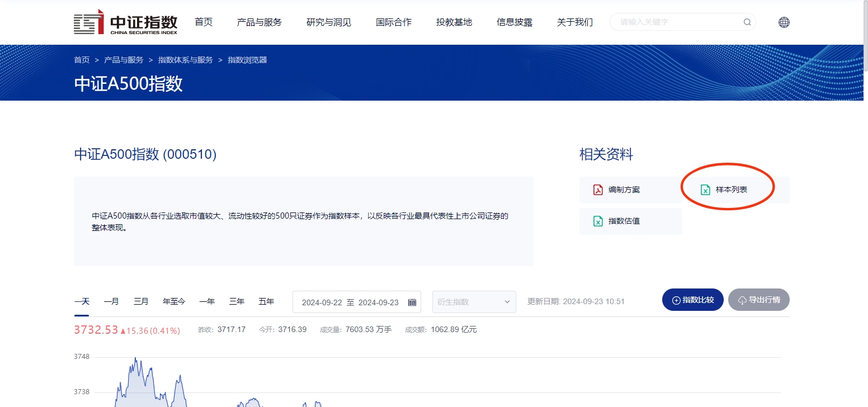Open the 关于我们 menu

click(x=575, y=22)
